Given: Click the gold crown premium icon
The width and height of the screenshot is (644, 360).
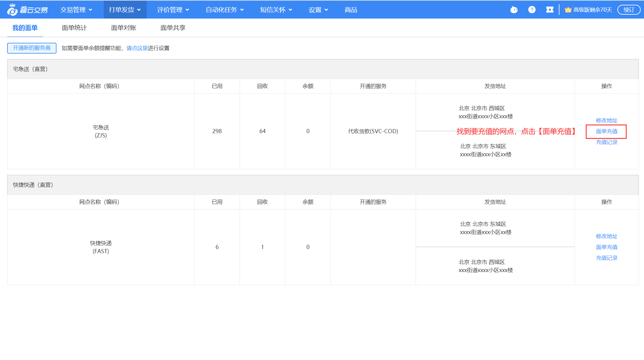Looking at the screenshot, I should click(568, 10).
